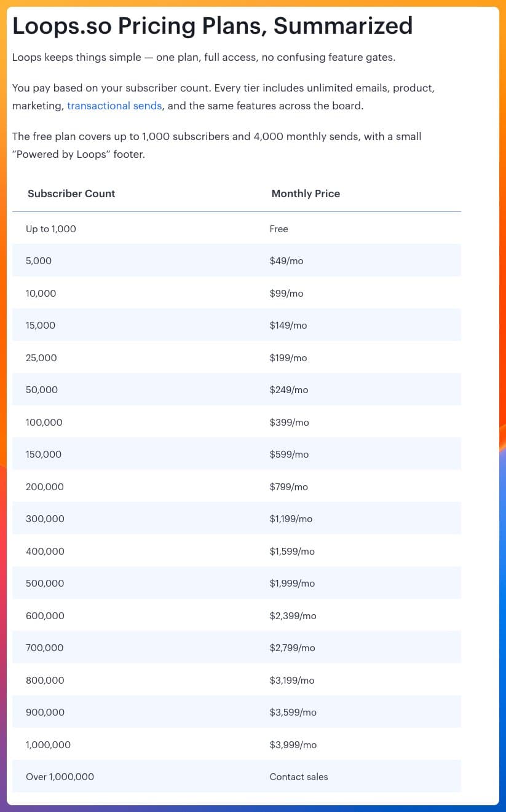Select the 800,000 subscriber count cell
The height and width of the screenshot is (812, 506).
(x=45, y=681)
